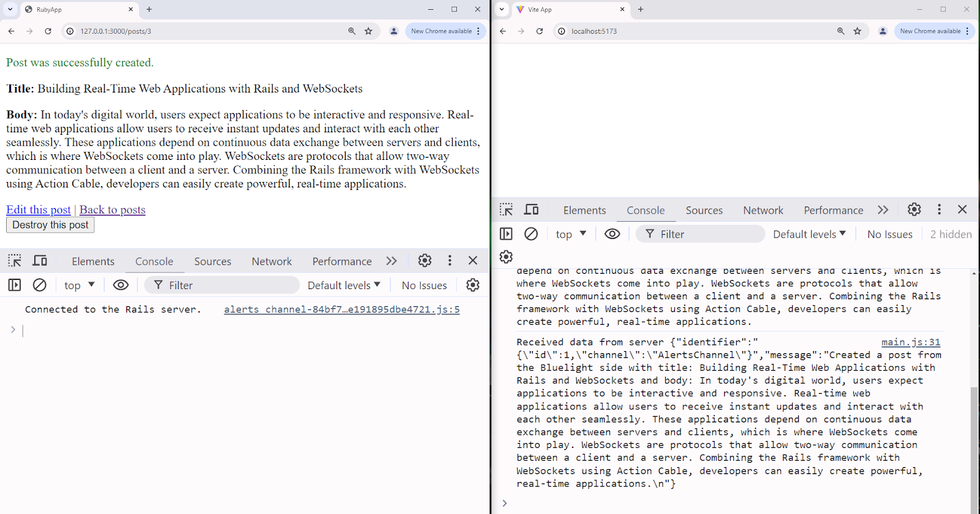
Task: Open Network tab in right DevTools
Action: coord(763,210)
